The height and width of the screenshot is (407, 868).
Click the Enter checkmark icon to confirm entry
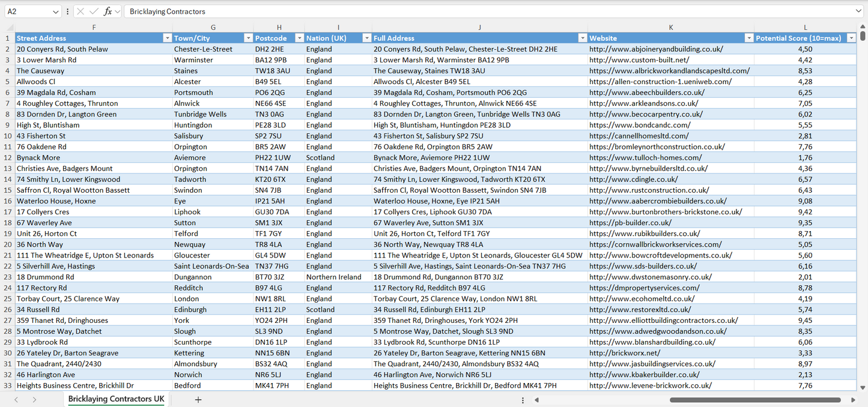(94, 11)
